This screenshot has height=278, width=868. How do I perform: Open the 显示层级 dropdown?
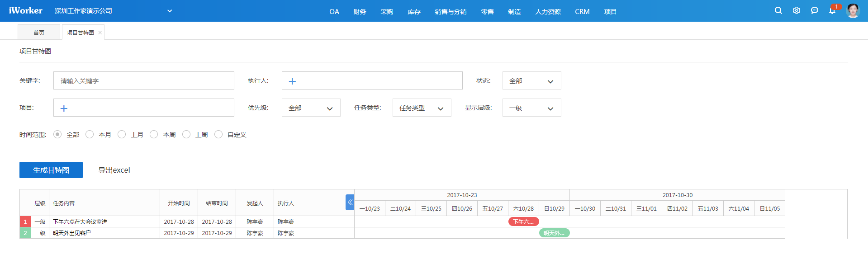(x=531, y=108)
